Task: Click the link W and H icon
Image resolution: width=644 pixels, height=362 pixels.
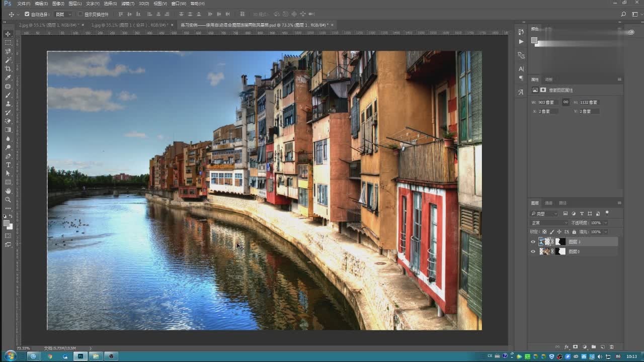Action: pyautogui.click(x=566, y=102)
